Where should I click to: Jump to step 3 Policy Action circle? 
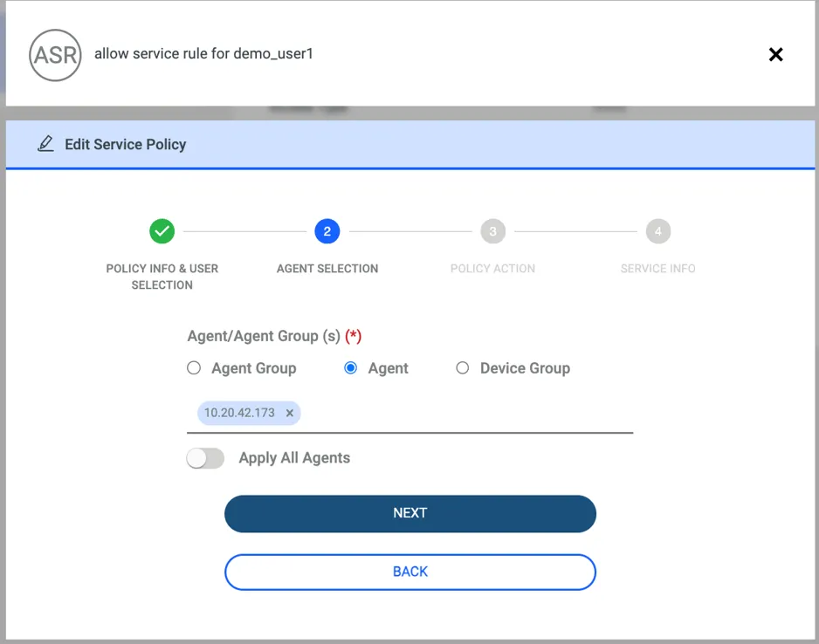coord(492,231)
